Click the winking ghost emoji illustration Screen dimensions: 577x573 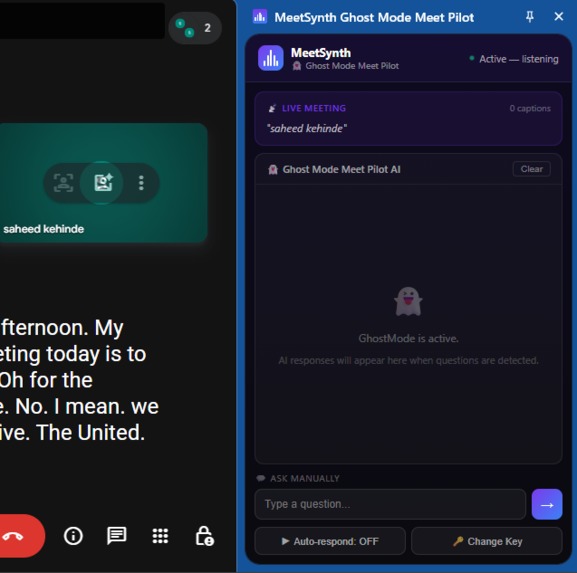(x=408, y=301)
